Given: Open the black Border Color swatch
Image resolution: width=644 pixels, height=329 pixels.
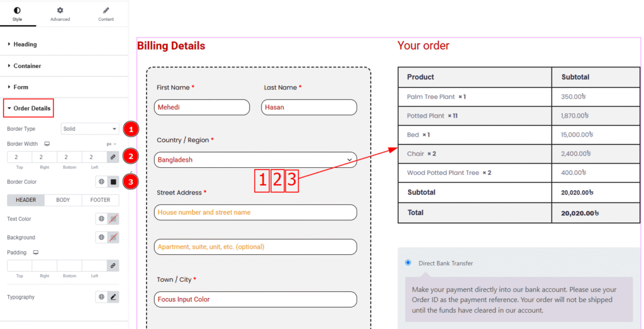Looking at the screenshot, I should 113,182.
